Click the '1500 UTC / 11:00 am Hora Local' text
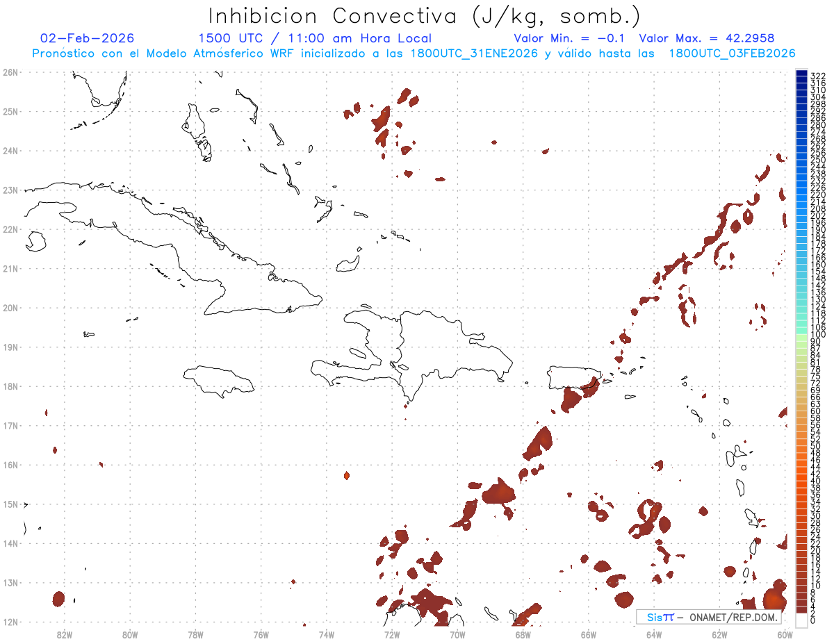The height and width of the screenshot is (644, 834). click(x=315, y=38)
